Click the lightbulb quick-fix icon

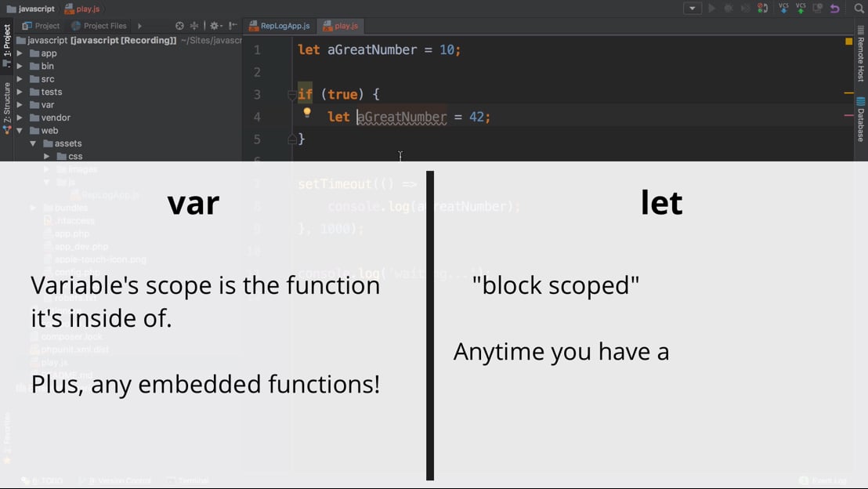[307, 113]
